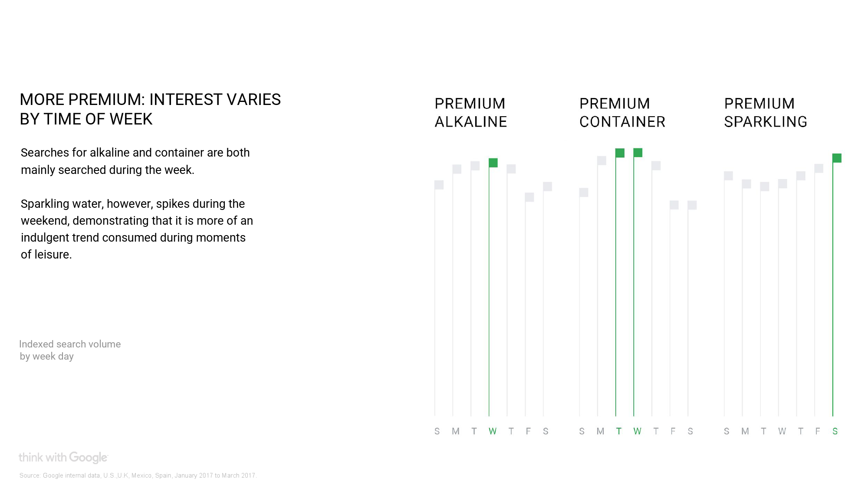Click the green Tuesday marker in Premium Container
This screenshot has height=488, width=868.
coord(620,153)
